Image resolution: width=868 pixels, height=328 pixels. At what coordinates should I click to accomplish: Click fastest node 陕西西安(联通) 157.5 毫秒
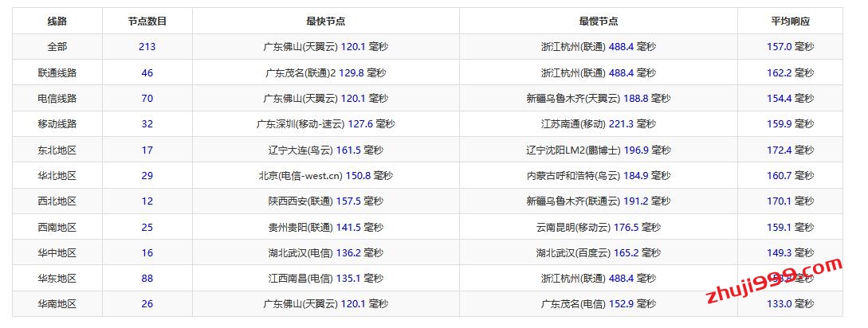pyautogui.click(x=325, y=201)
